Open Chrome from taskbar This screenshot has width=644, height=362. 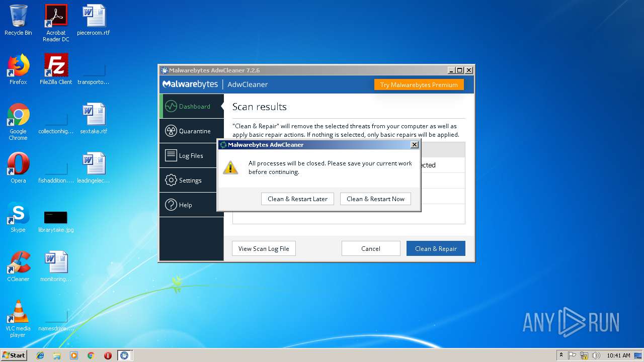coord(91,355)
